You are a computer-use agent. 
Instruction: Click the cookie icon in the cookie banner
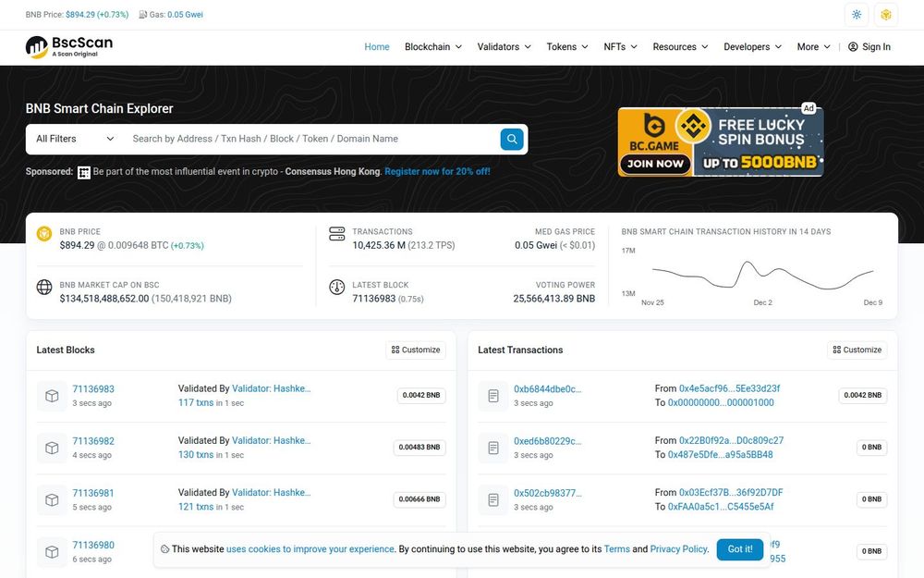pos(165,549)
